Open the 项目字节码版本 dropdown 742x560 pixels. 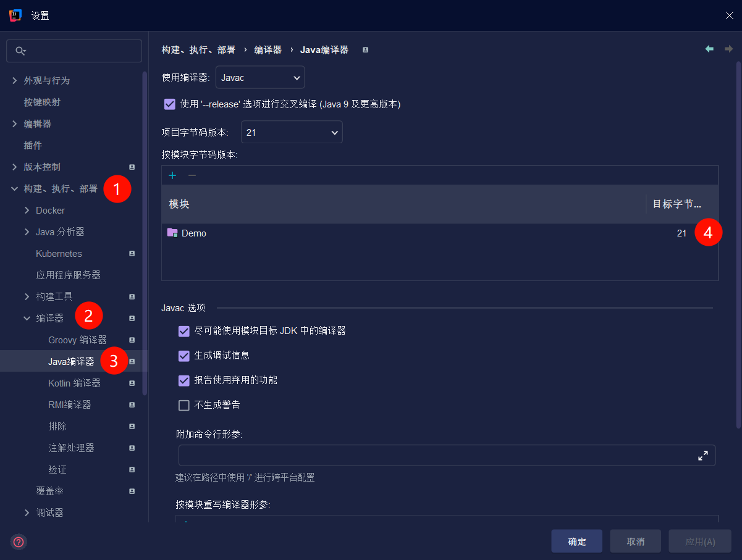pyautogui.click(x=292, y=132)
